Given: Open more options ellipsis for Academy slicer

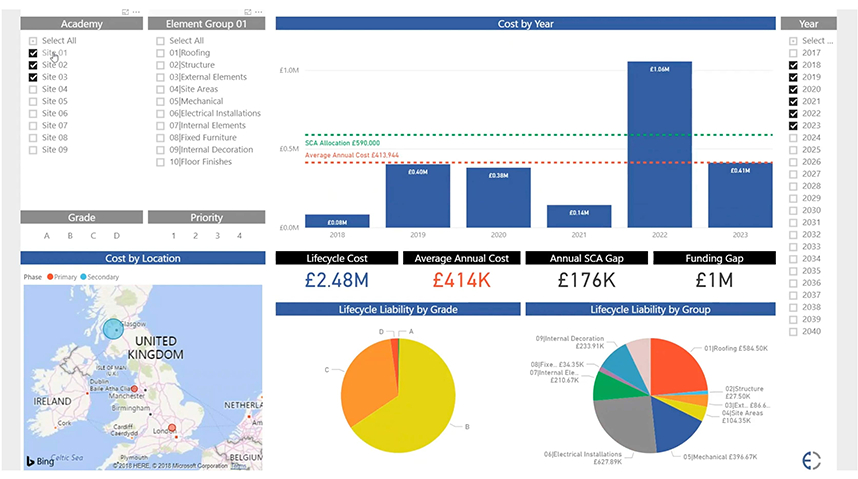Looking at the screenshot, I should 135,11.
